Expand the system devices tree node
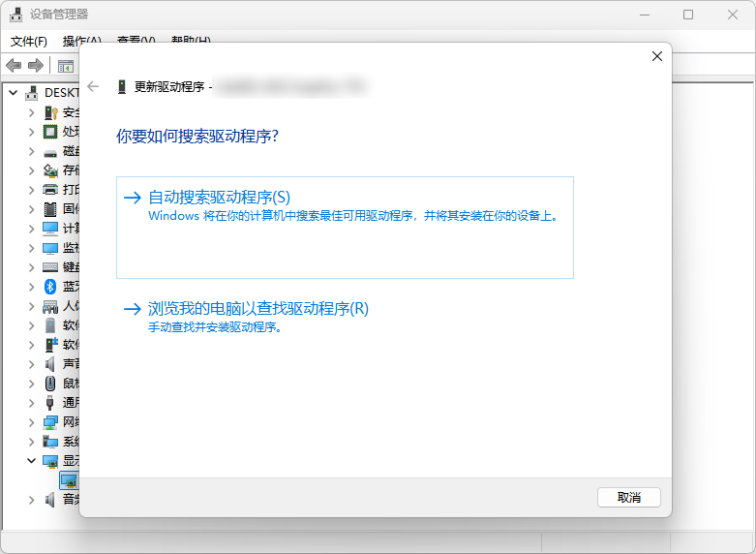Image resolution: width=756 pixels, height=554 pixels. [32, 442]
